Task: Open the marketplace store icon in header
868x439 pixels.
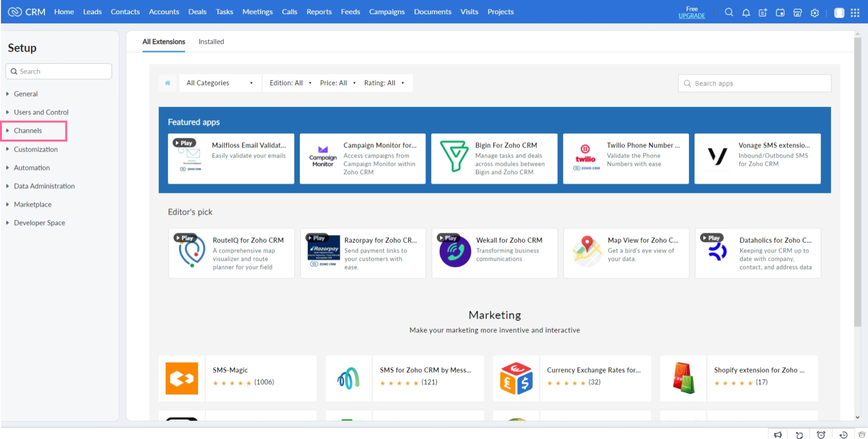Action: click(x=797, y=13)
